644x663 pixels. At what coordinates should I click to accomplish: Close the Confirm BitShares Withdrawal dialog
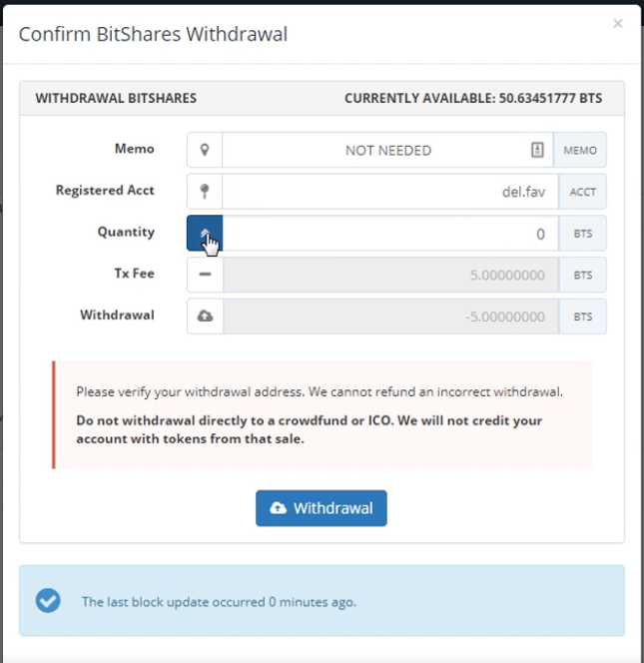(x=618, y=23)
